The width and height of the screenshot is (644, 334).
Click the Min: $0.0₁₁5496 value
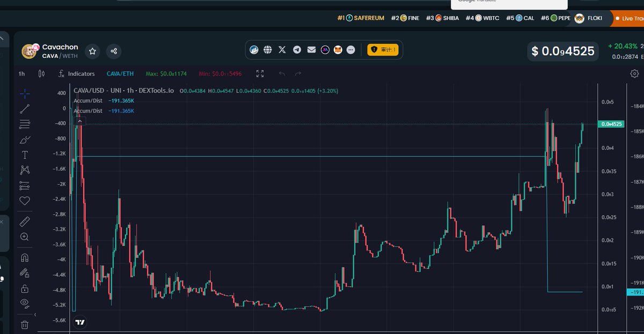221,73
